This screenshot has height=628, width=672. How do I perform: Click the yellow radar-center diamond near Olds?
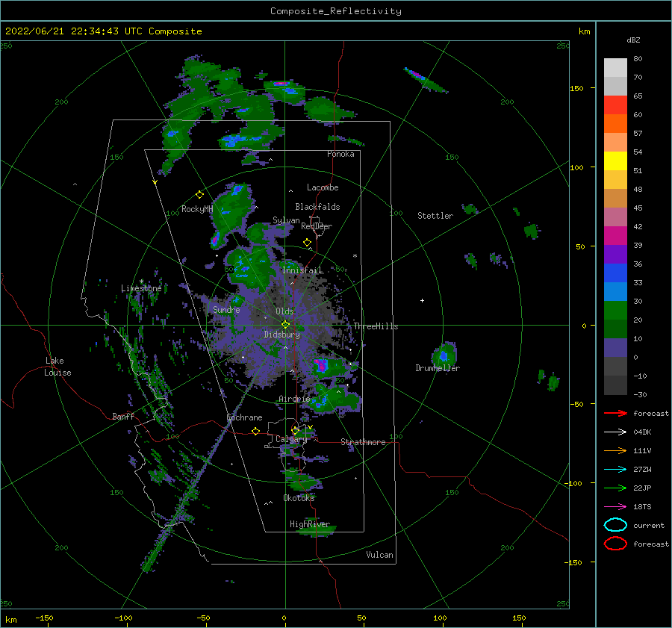285,325
